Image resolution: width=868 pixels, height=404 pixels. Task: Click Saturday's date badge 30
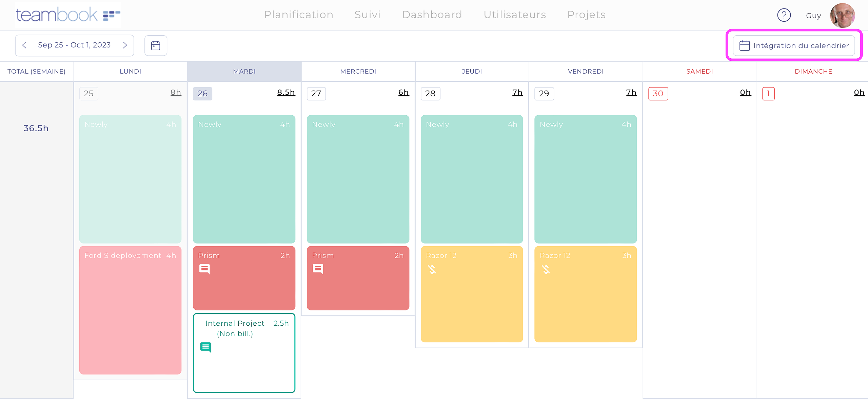point(658,94)
